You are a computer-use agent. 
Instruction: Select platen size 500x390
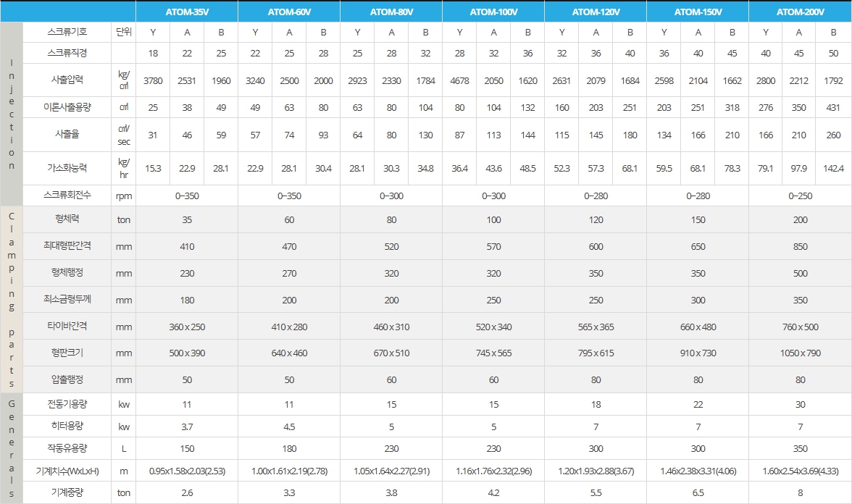coord(187,353)
